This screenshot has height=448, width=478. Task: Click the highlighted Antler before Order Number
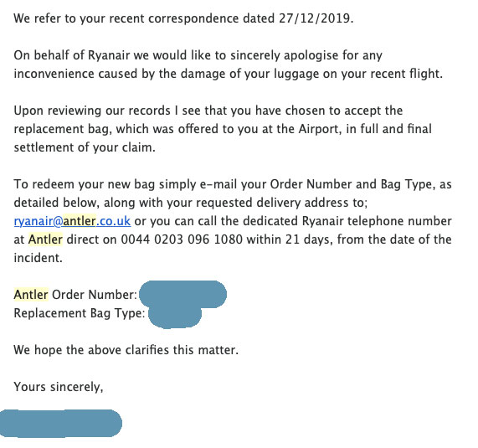(31, 295)
